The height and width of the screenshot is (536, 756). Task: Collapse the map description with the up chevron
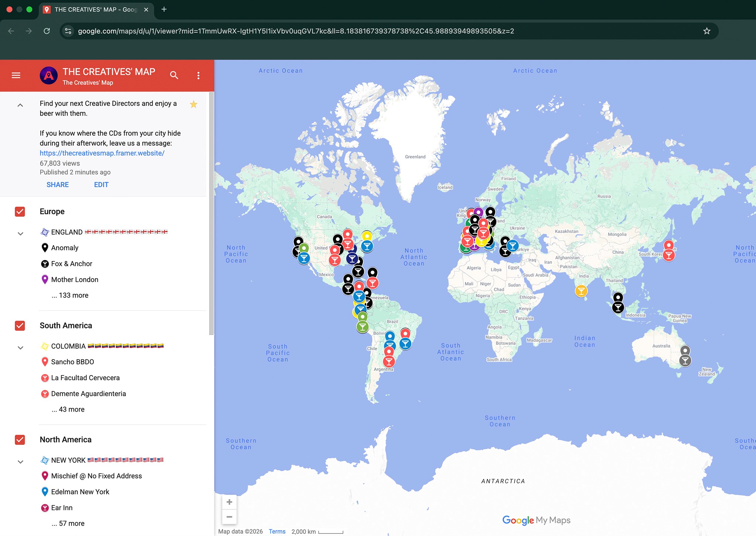pyautogui.click(x=20, y=105)
